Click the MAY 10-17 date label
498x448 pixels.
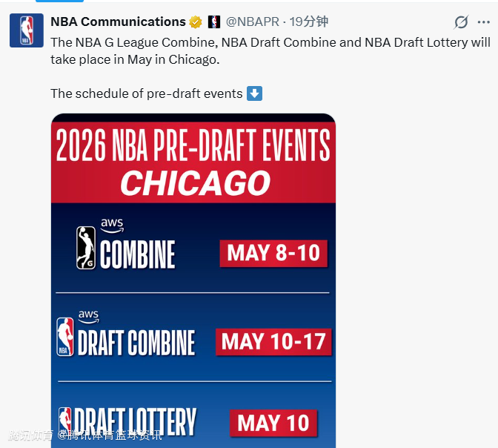tap(273, 341)
